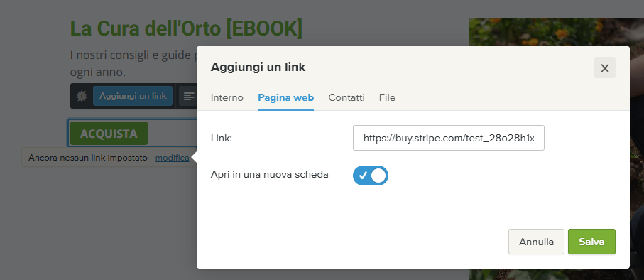
Task: Click the Link URL input field
Action: click(449, 138)
